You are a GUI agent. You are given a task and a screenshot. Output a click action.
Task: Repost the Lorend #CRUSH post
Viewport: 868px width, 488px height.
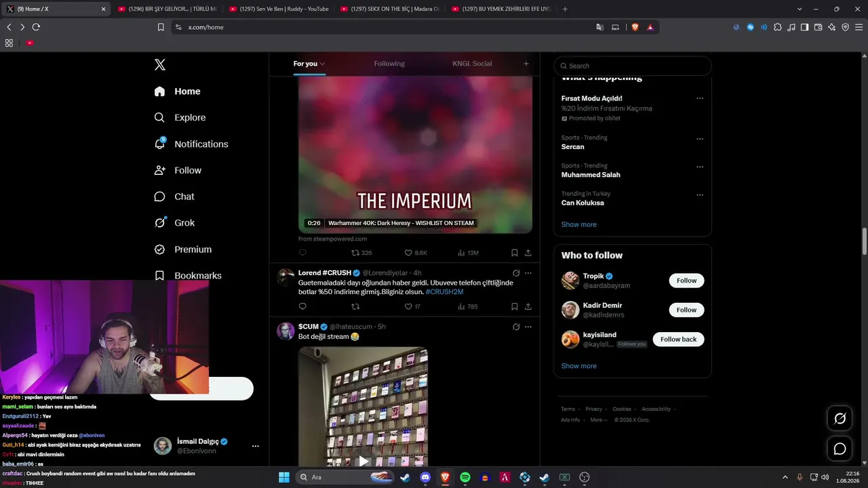click(x=355, y=306)
